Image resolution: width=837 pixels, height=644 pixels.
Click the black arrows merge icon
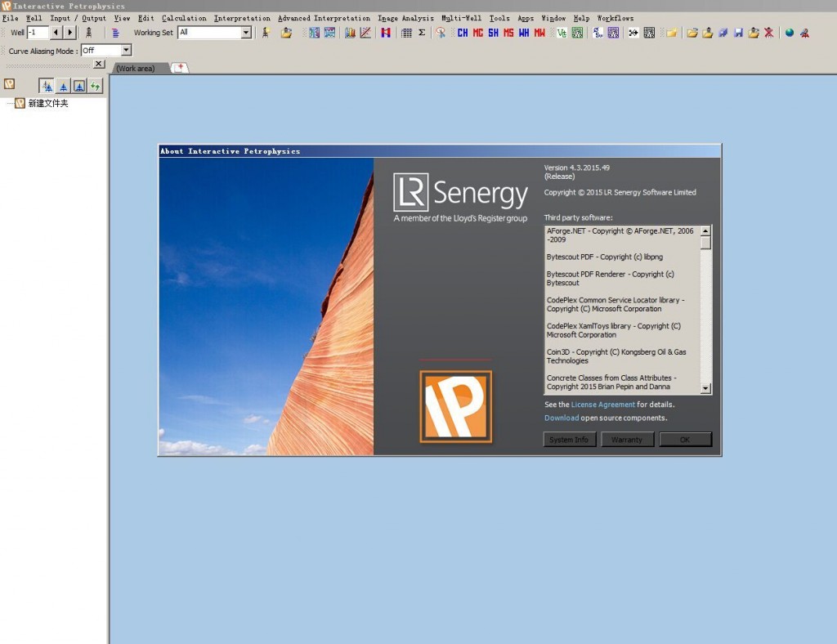coord(633,33)
